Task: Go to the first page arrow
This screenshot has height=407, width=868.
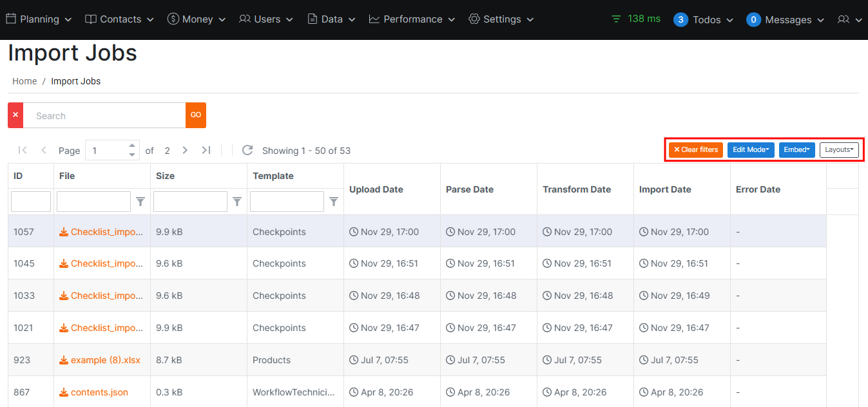Action: pos(23,149)
